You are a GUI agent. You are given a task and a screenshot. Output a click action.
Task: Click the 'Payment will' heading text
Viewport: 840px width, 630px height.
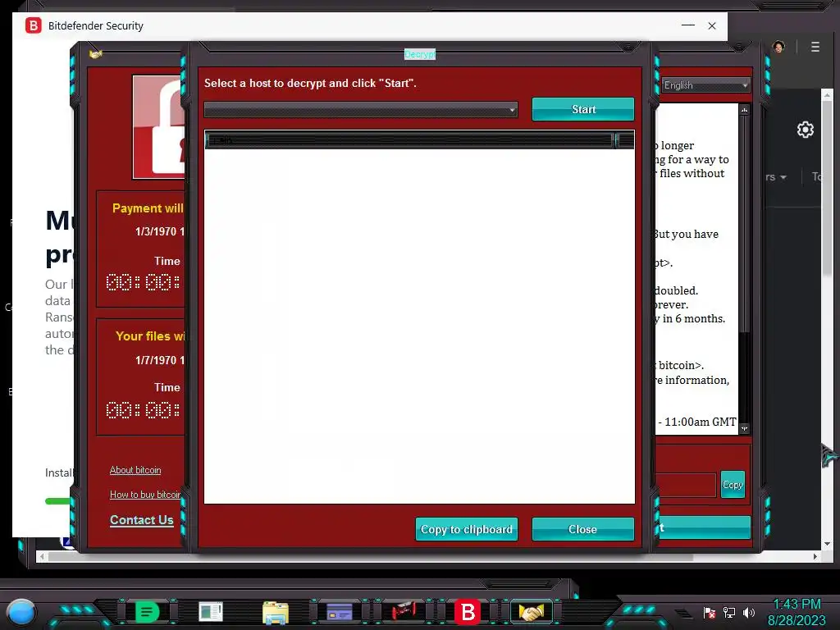tap(148, 208)
